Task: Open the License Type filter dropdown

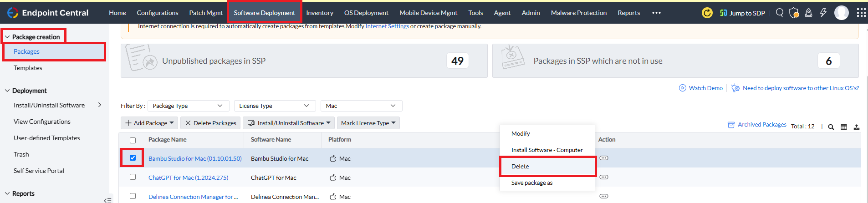Action: pos(274,106)
